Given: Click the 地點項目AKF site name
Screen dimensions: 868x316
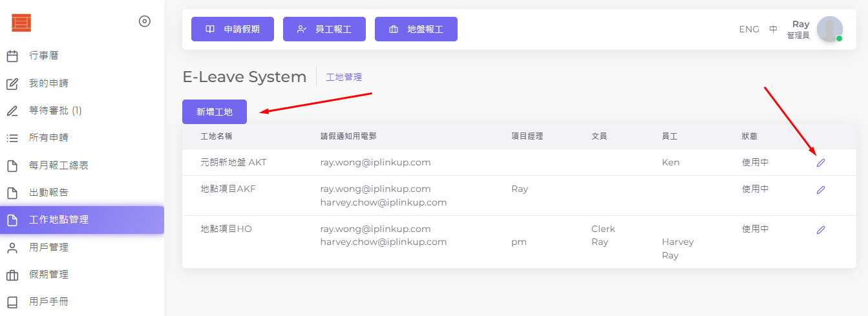Looking at the screenshot, I should pos(229,189).
